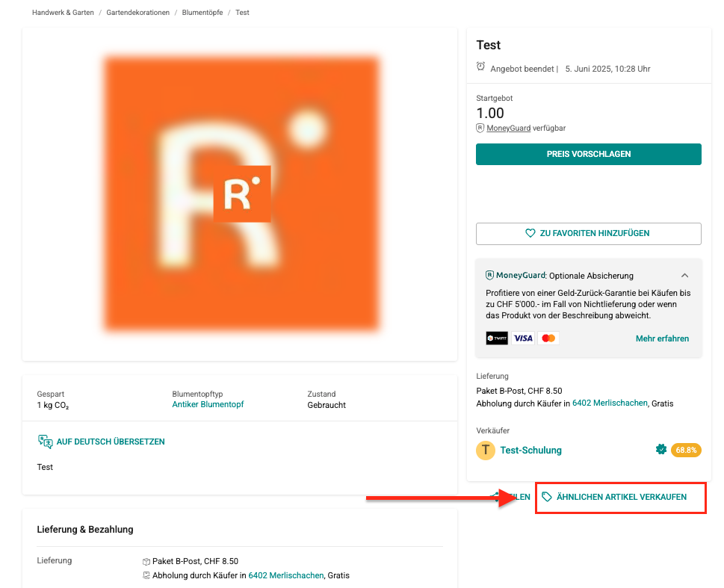The height and width of the screenshot is (588, 724).
Task: Add item via ZU FAVORITEN HINZUFÜGEN
Action: (588, 233)
